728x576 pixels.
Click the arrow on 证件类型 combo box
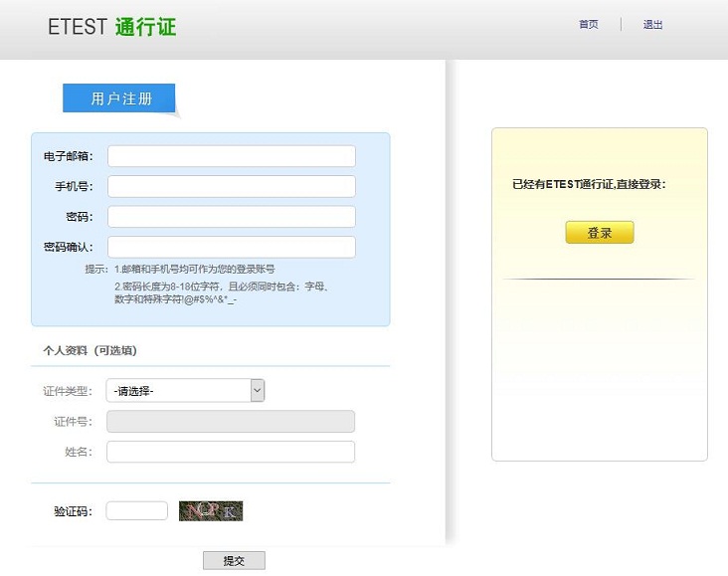tap(258, 391)
